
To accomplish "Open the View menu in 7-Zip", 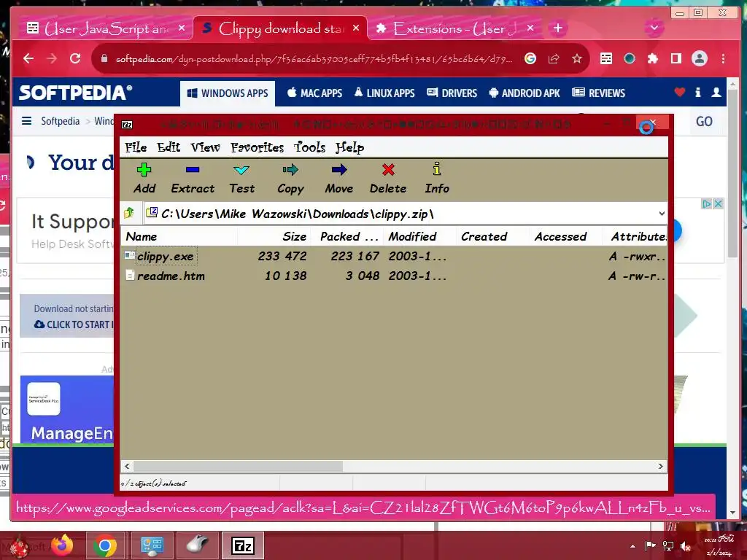I will coord(205,147).
